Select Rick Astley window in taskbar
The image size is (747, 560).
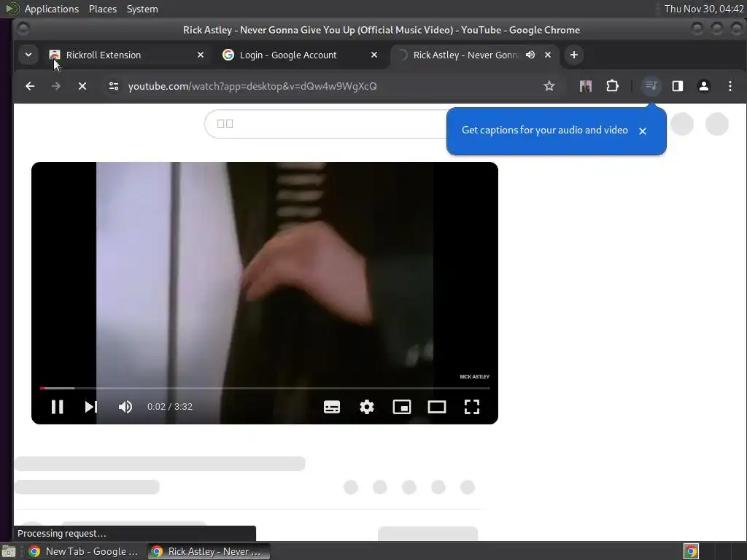pyautogui.click(x=208, y=551)
